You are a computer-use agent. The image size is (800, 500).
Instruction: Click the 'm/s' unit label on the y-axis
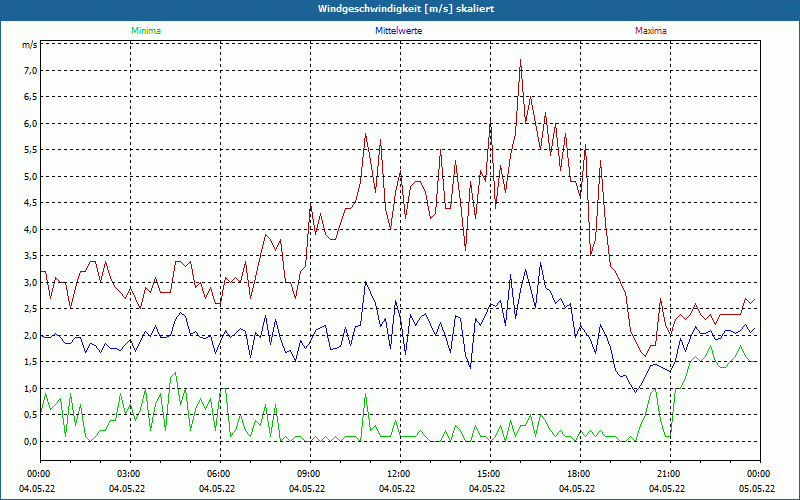(29, 44)
